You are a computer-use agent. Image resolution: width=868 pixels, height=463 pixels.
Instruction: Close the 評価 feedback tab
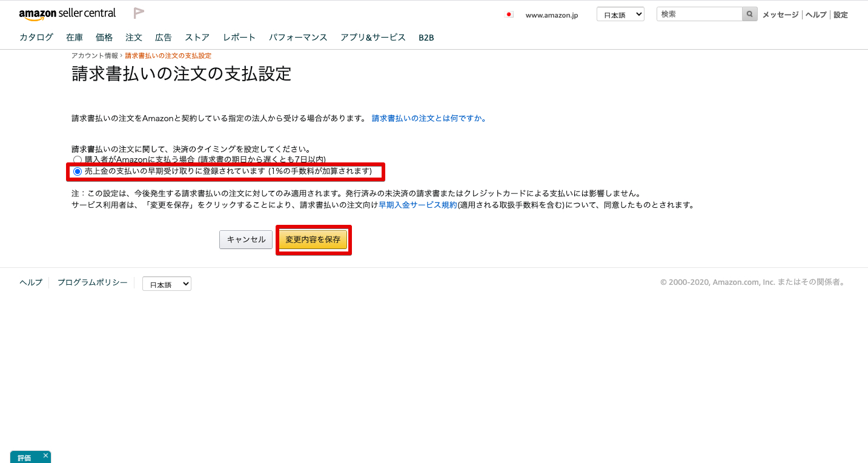coord(45,456)
